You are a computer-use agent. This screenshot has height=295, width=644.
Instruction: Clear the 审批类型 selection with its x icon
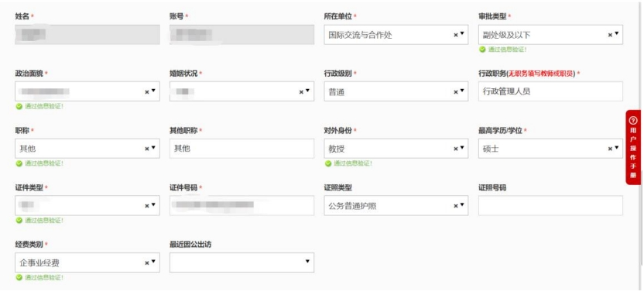610,36
